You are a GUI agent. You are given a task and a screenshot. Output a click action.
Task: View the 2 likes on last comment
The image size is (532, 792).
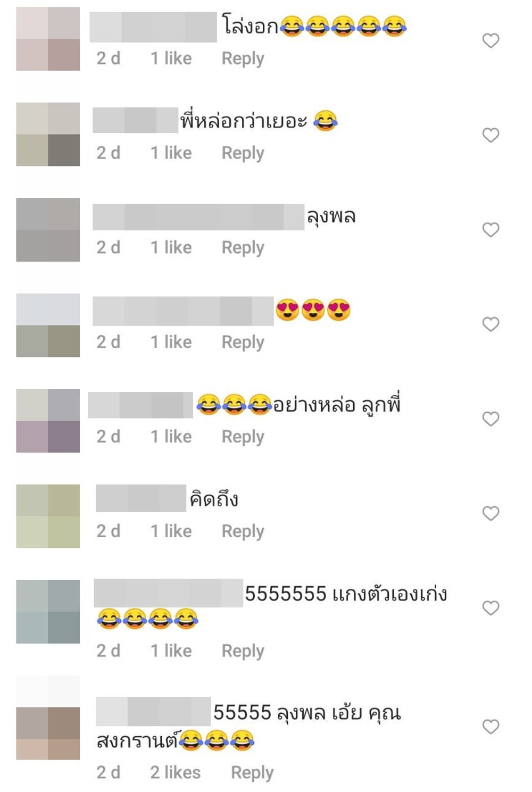175,772
